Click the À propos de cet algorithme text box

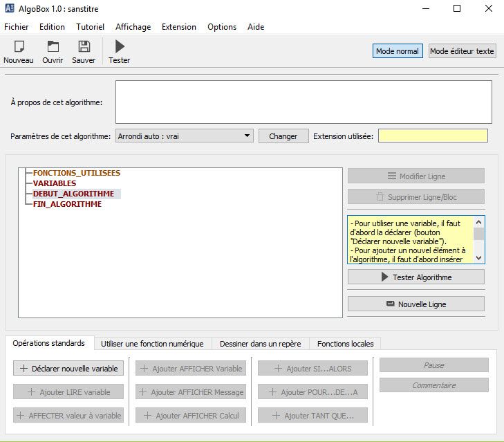304,102
